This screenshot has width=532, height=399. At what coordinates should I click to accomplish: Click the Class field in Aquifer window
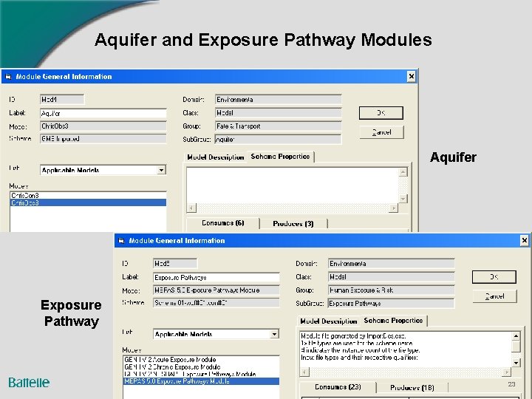[279, 112]
